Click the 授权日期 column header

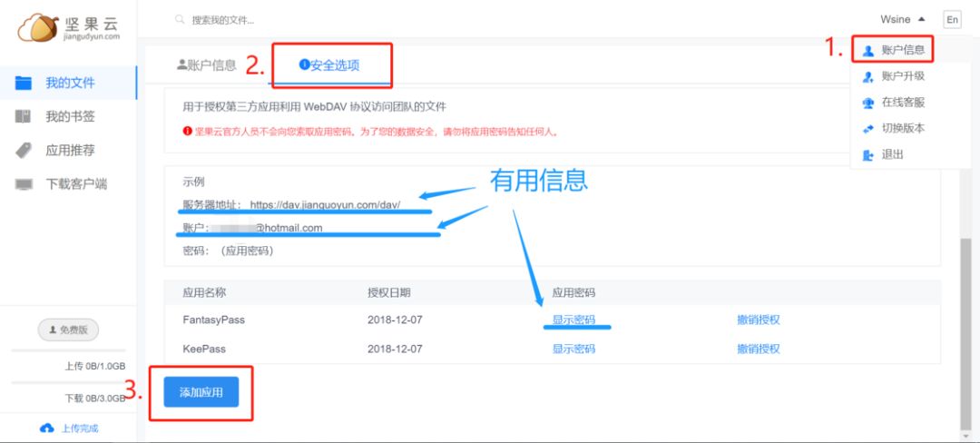[x=388, y=292]
